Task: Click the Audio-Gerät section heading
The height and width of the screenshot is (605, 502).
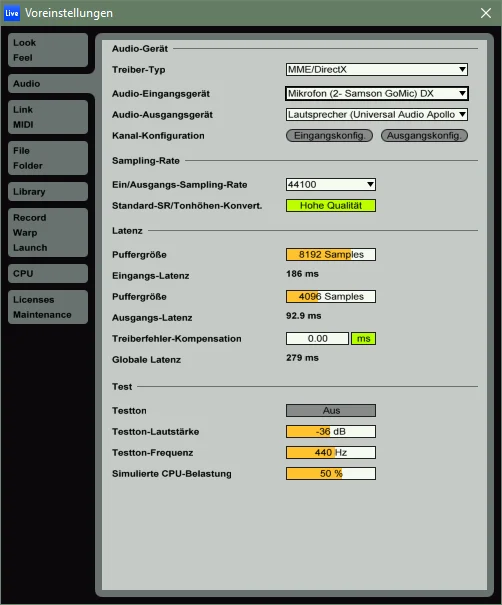Action: 140,49
